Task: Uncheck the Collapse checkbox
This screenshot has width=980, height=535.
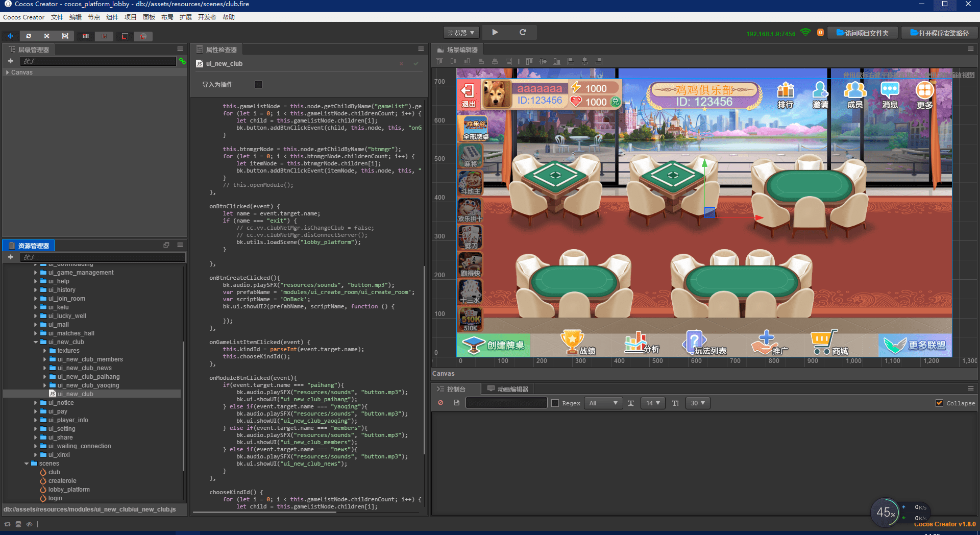Action: click(939, 403)
